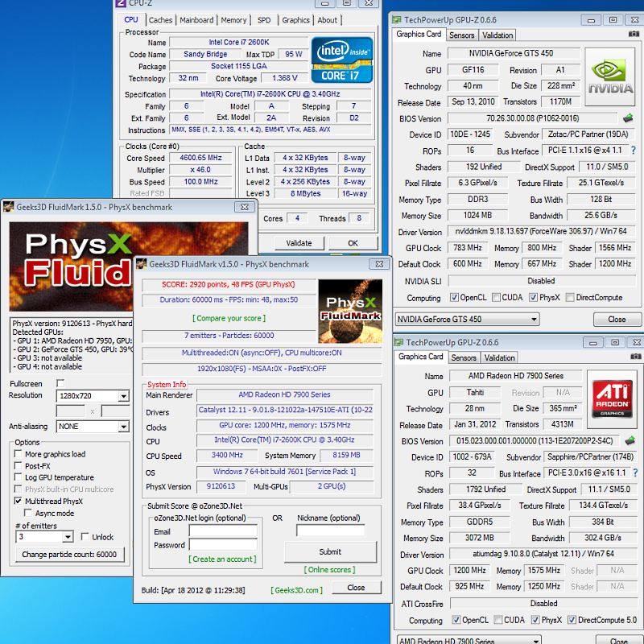The height and width of the screenshot is (644, 644).
Task: Click the Validate button in CPU-Z
Action: pyautogui.click(x=299, y=243)
